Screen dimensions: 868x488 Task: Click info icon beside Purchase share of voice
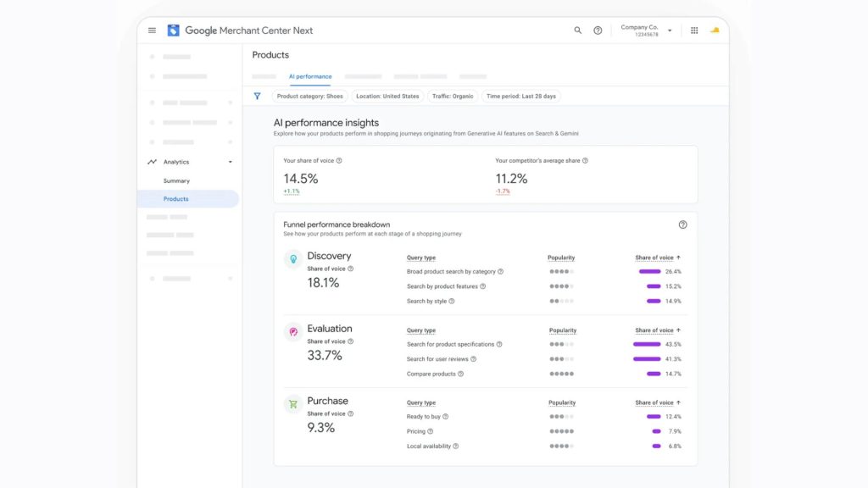tap(350, 413)
